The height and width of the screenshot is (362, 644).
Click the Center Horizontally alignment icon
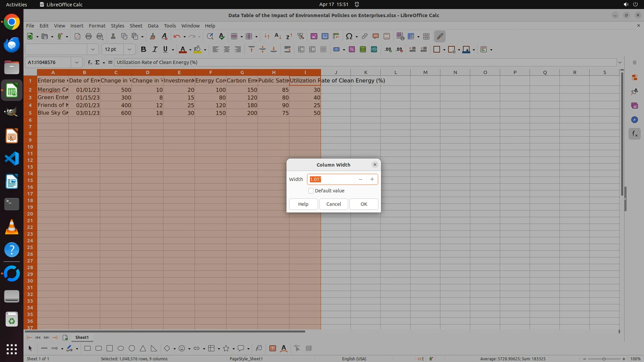(x=227, y=50)
